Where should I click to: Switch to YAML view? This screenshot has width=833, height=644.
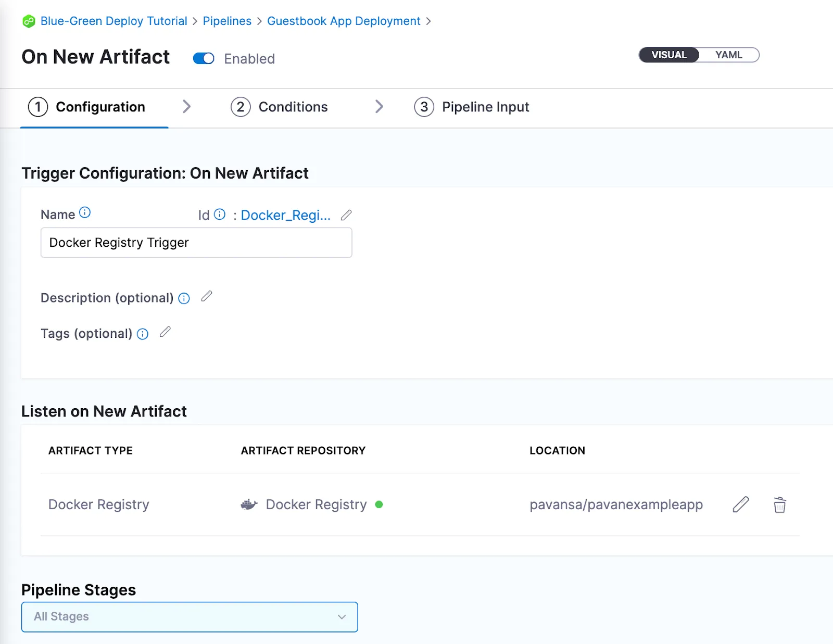[x=728, y=55]
